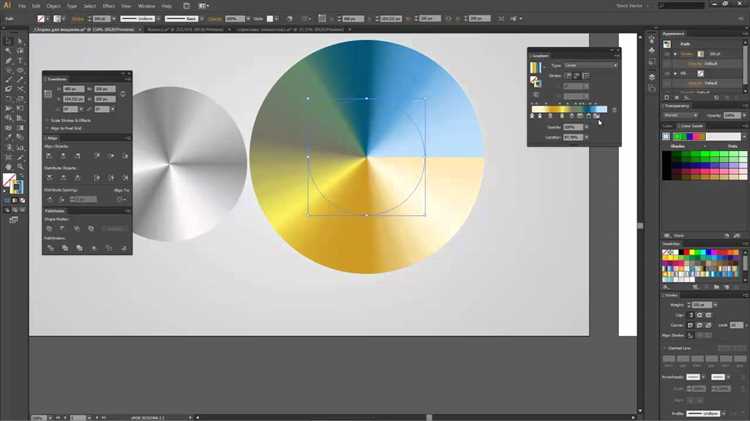
Task: Open the Object menu
Action: [x=53, y=6]
